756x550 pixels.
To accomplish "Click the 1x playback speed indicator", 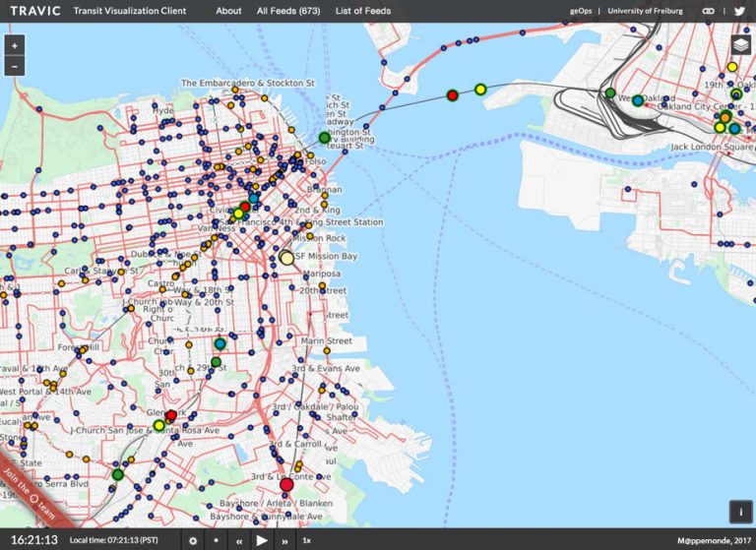I will (x=307, y=540).
